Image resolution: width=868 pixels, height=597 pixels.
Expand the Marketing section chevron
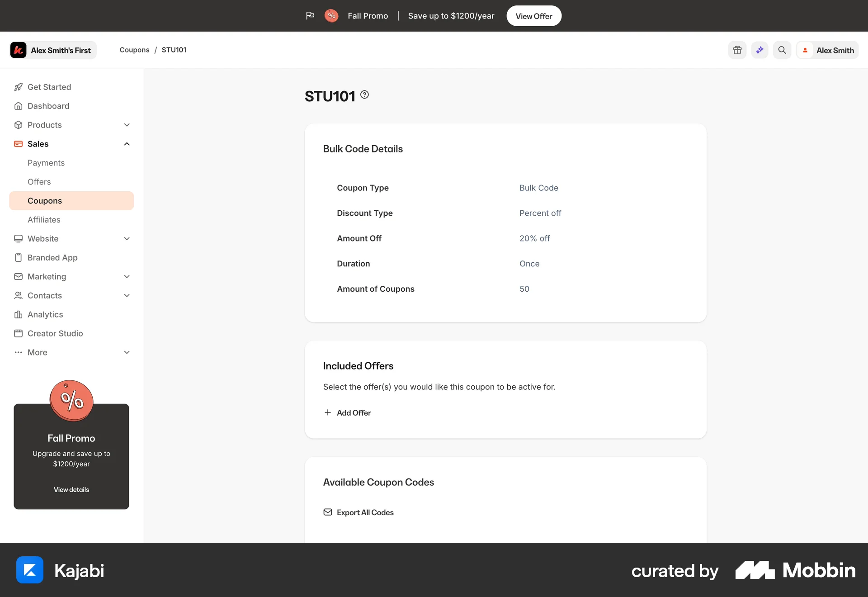click(127, 276)
